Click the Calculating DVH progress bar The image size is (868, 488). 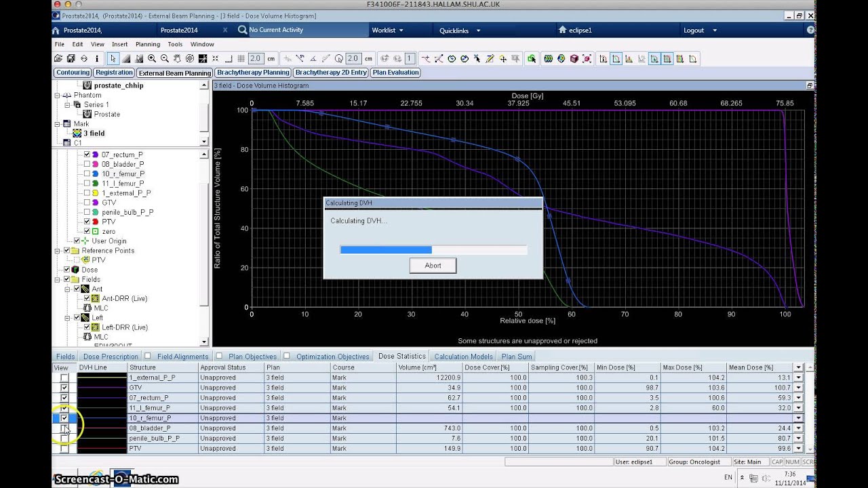433,249
